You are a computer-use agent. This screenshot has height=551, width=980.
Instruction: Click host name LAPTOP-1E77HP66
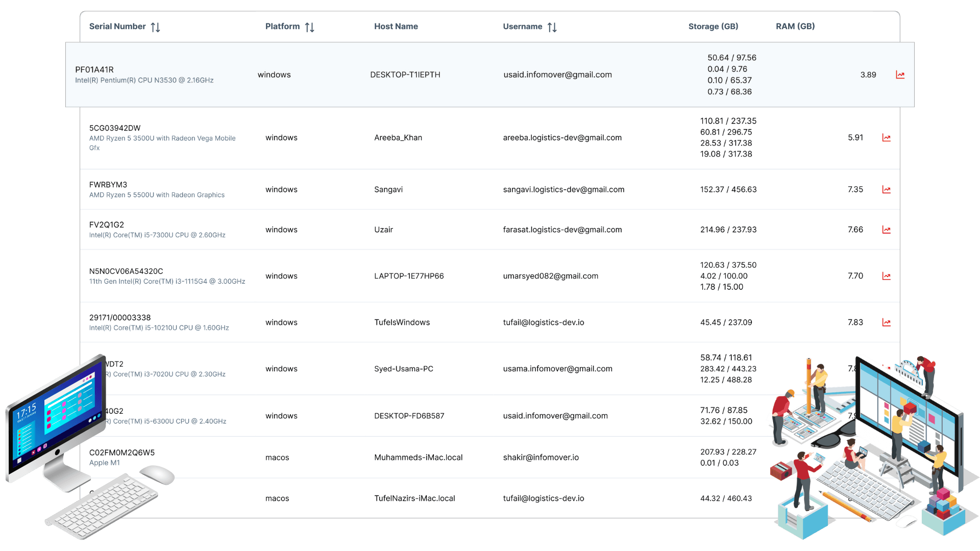[409, 276]
